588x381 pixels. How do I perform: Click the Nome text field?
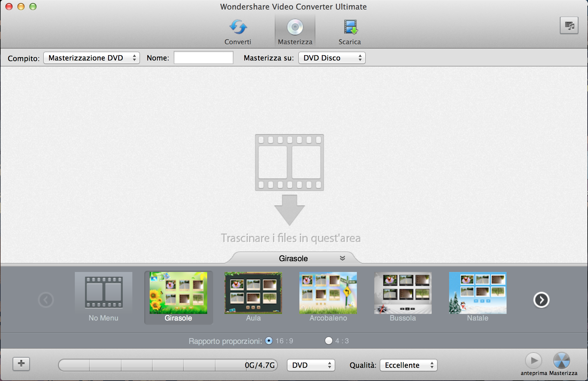204,58
